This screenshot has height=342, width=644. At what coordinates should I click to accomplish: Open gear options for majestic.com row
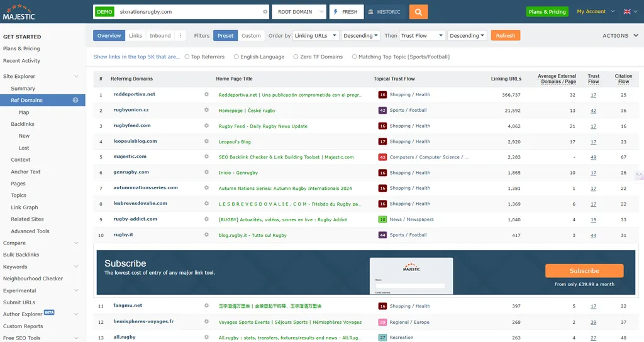point(206,157)
